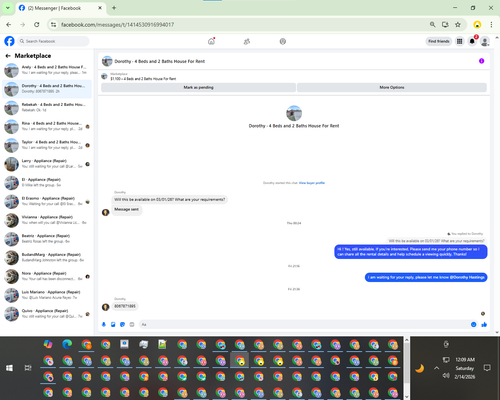
Task: Launch Microsoft Edge from the taskbar
Action: 67,344
